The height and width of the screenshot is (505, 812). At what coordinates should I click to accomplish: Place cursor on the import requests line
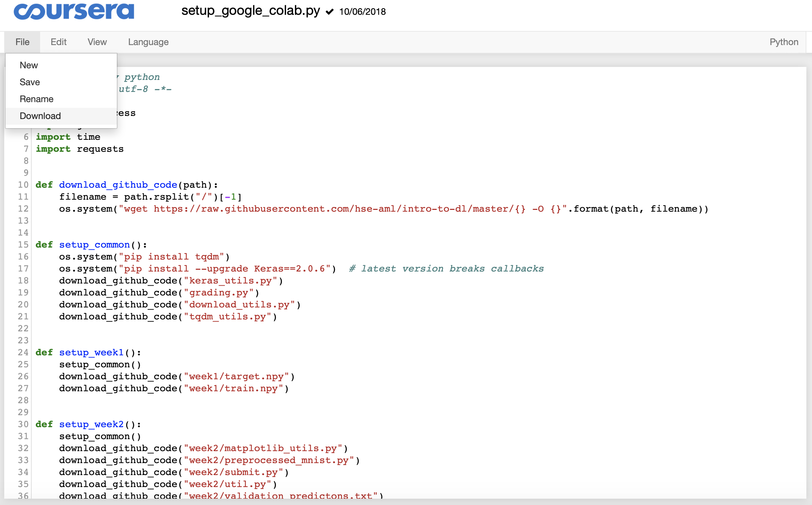[x=80, y=149]
